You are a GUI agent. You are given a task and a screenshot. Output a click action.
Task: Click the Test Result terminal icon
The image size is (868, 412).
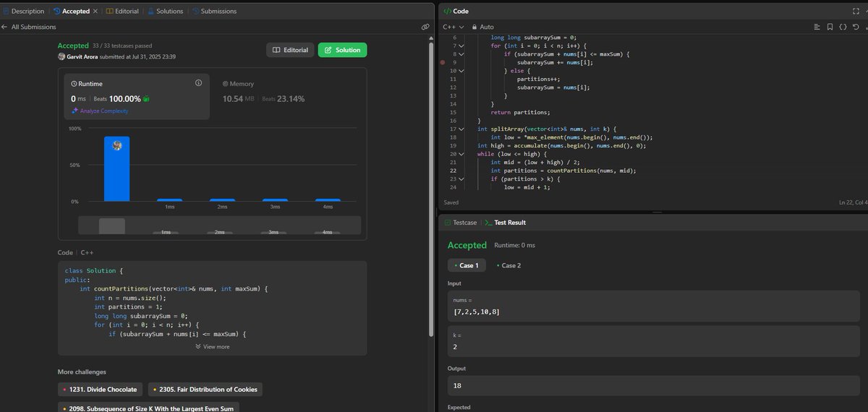(488, 223)
